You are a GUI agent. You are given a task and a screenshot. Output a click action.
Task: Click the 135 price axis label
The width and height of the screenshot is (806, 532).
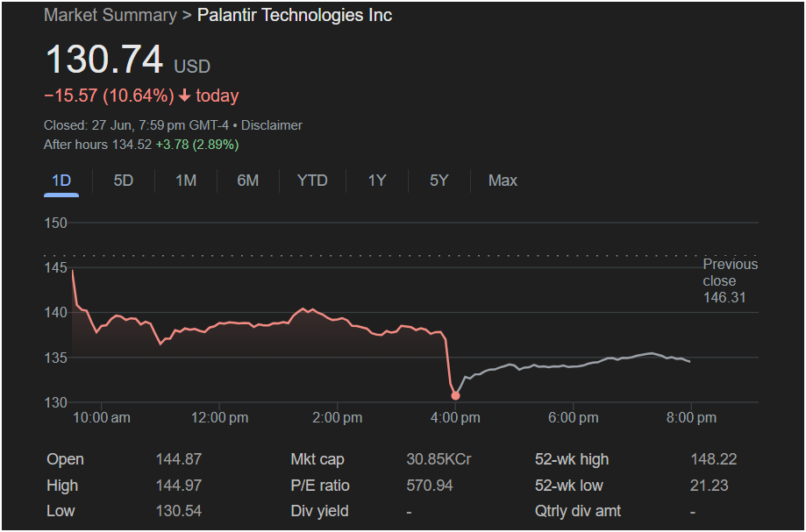(x=56, y=358)
